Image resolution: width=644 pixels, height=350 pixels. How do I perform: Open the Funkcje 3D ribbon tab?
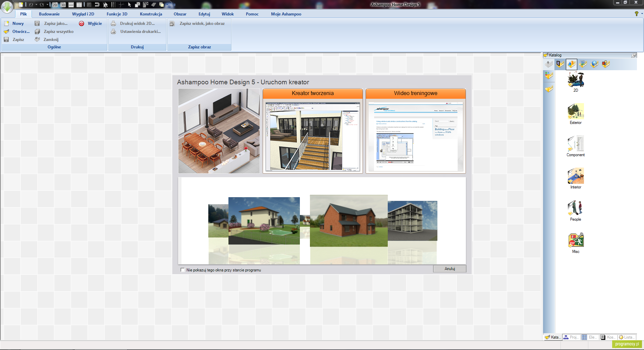pyautogui.click(x=117, y=14)
